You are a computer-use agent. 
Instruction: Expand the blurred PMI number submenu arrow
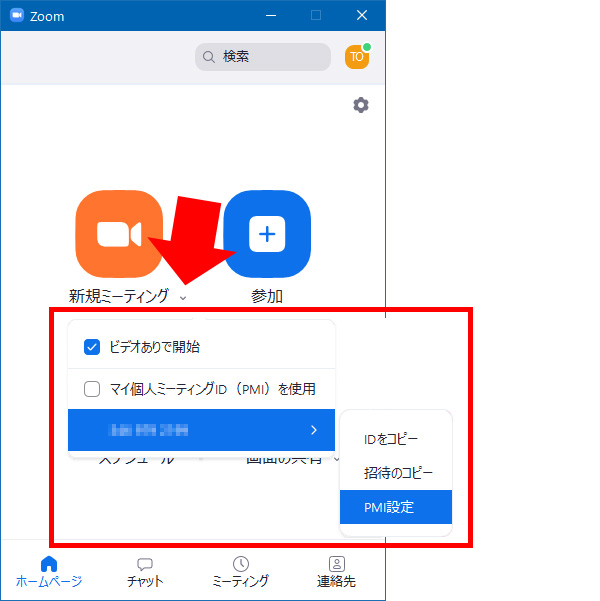tap(313, 430)
